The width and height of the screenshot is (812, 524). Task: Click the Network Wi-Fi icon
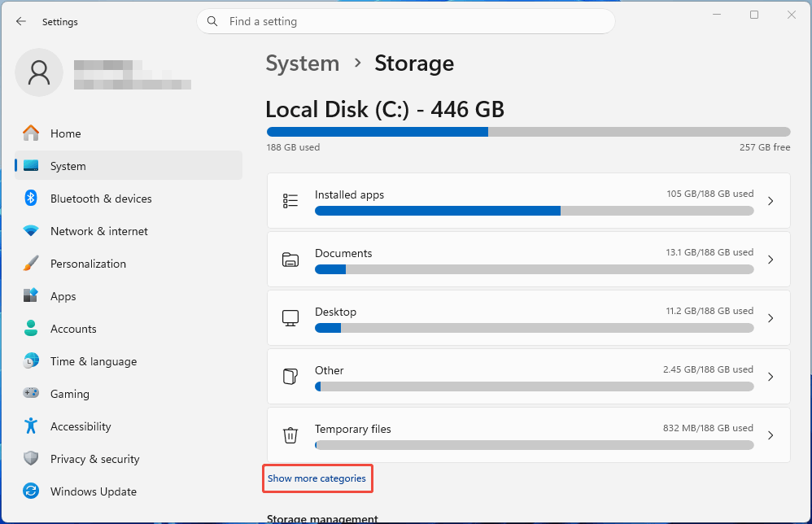point(31,231)
